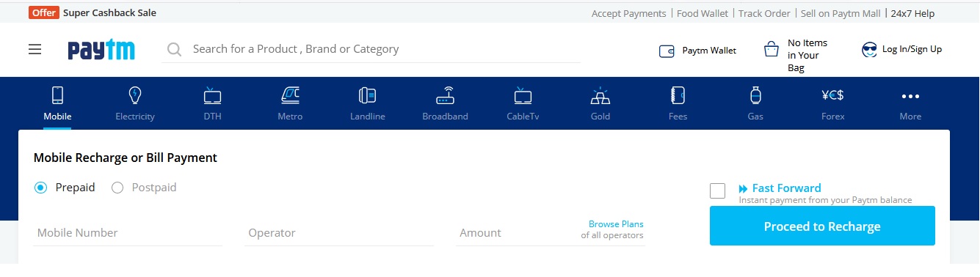Click the Forex tab label
This screenshot has height=277, width=980.
coord(833,117)
